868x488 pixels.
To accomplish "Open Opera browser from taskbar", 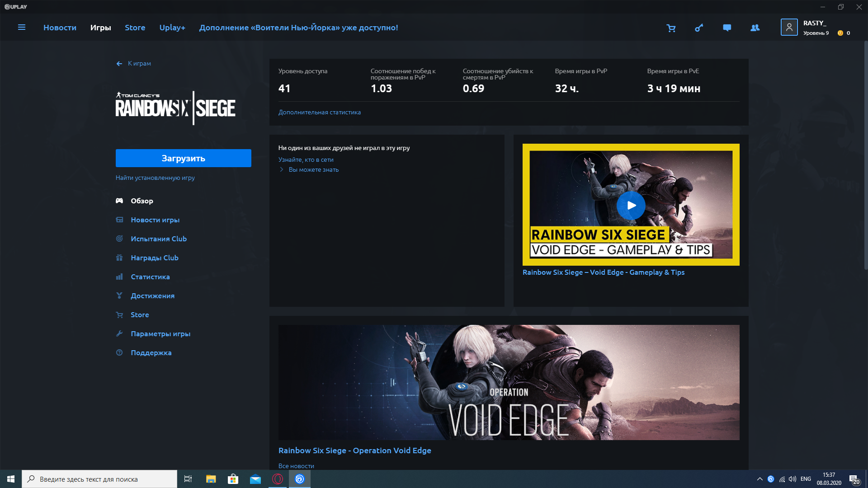I will 278,479.
